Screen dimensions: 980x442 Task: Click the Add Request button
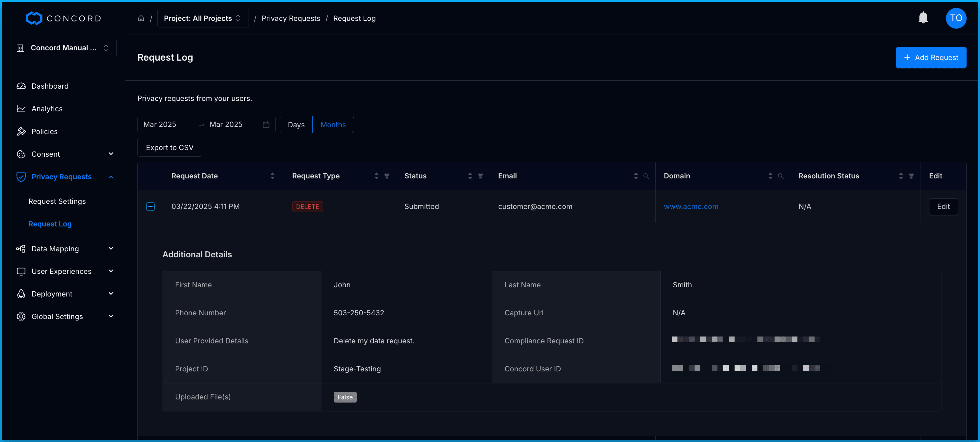coord(931,57)
